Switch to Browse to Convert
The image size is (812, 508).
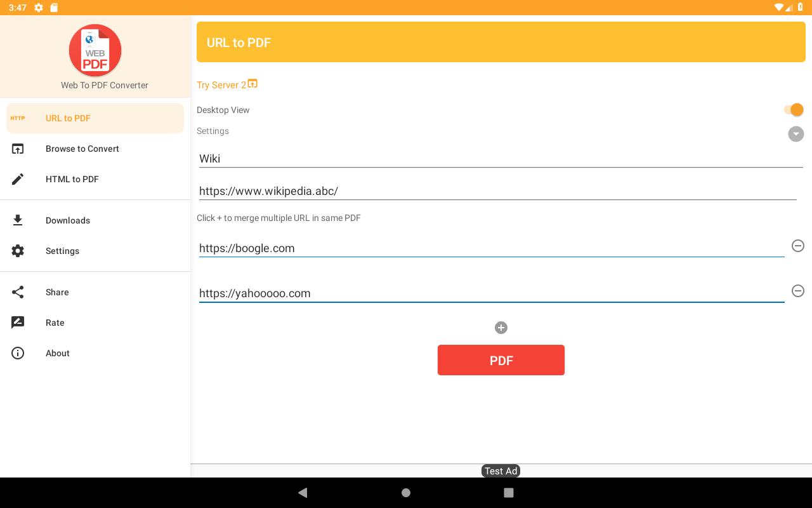click(82, 149)
